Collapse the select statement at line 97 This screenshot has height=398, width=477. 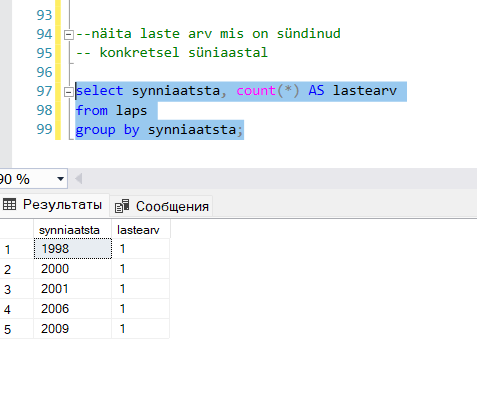pos(68,92)
